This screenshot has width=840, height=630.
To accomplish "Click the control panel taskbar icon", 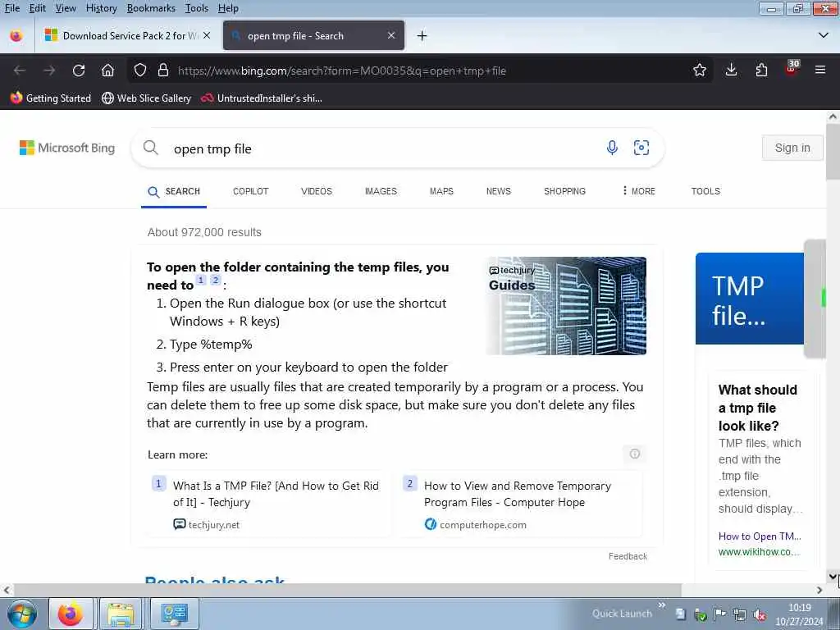I will tap(174, 614).
